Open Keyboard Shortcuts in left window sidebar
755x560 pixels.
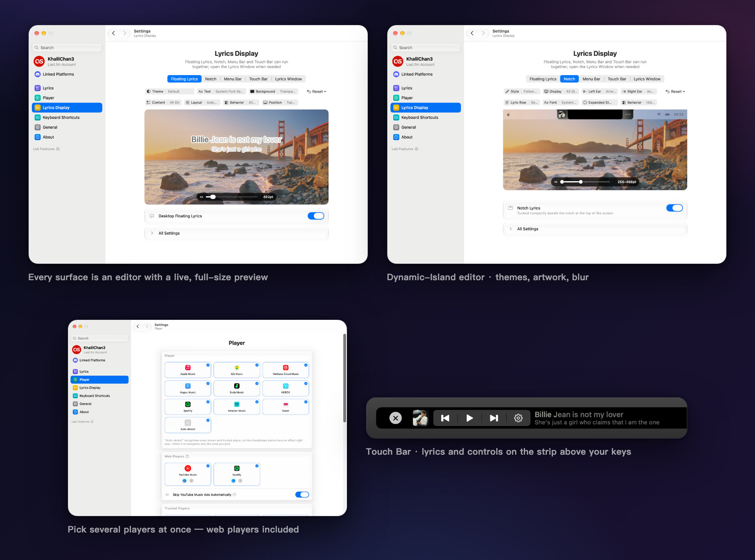click(67, 118)
